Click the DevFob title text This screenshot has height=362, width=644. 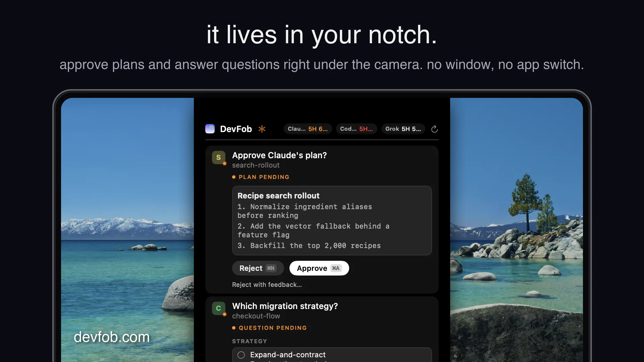[236, 129]
